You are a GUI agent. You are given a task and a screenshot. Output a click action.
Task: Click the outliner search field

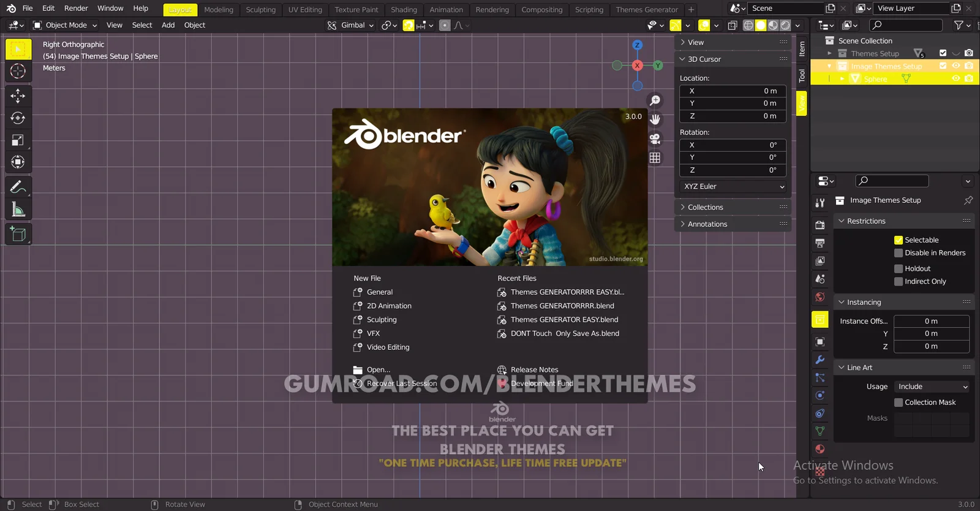coord(906,25)
